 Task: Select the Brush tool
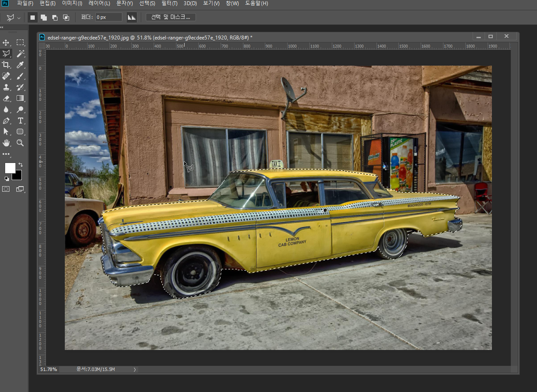click(x=20, y=76)
